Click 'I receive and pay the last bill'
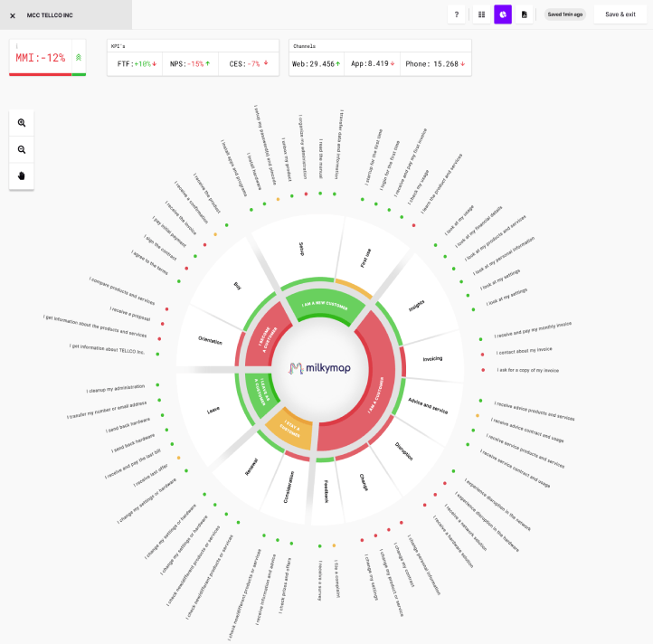Screen dimensions: 653x644 tap(132, 464)
